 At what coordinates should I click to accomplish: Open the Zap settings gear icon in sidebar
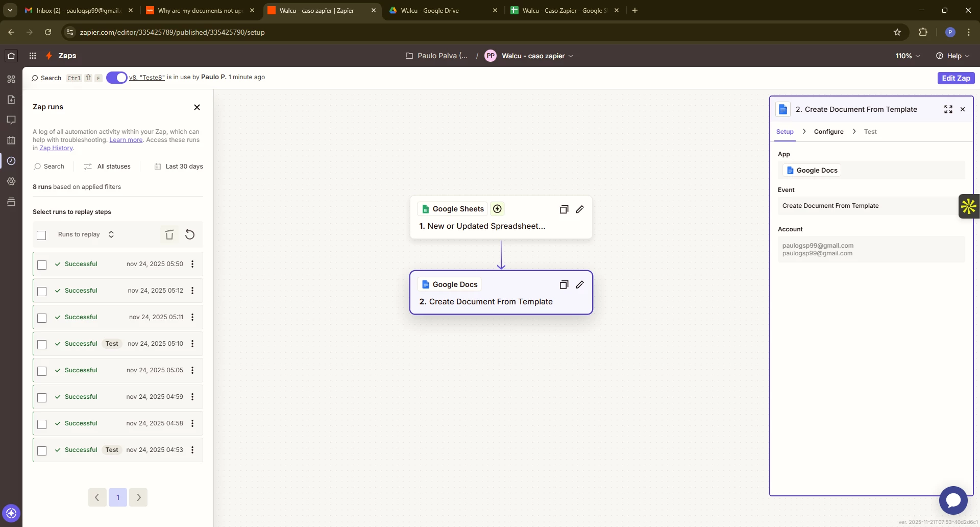point(11,181)
